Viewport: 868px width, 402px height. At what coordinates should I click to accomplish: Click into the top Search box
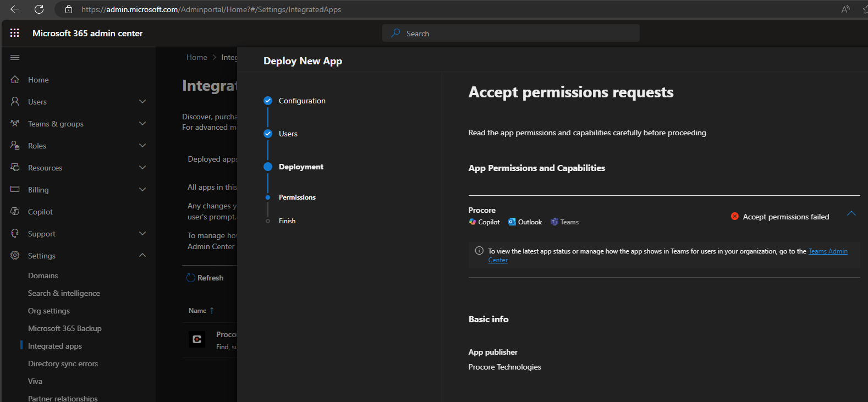point(511,33)
